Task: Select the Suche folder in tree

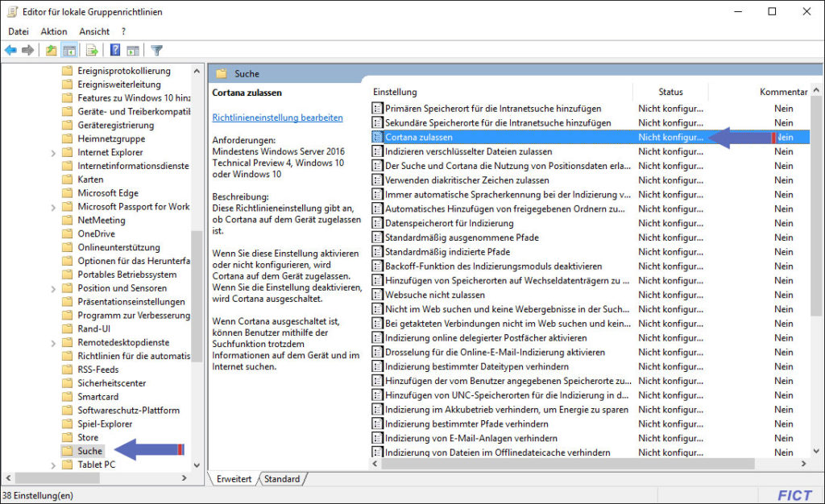Action: (x=90, y=451)
